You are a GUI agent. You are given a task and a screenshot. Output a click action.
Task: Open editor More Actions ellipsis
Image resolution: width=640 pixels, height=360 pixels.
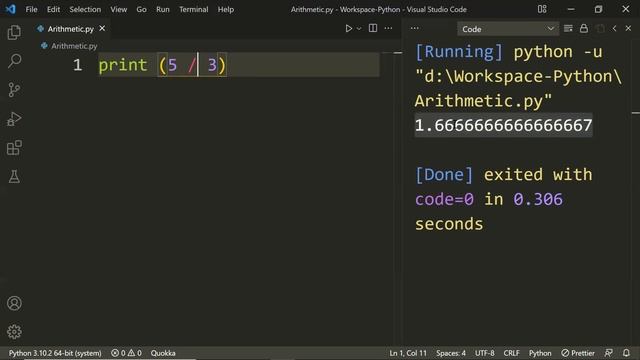click(389, 28)
